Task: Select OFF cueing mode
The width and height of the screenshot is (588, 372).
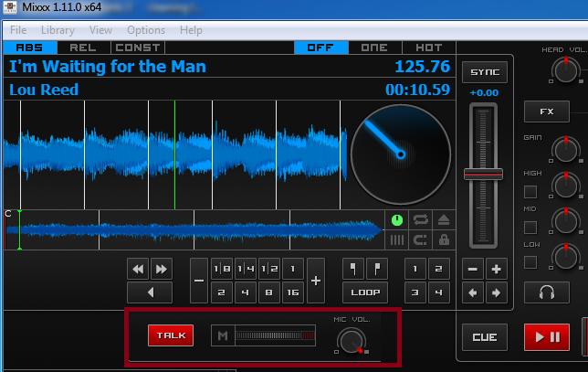Action: point(321,48)
